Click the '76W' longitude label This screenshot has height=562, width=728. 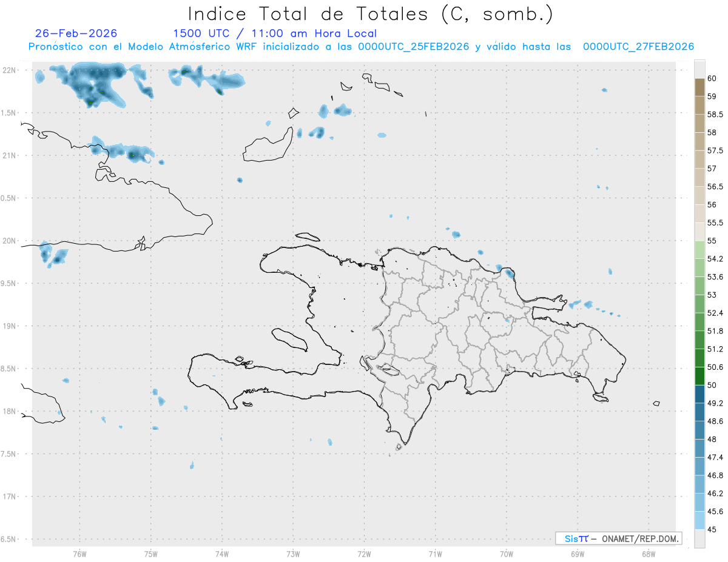click(79, 554)
